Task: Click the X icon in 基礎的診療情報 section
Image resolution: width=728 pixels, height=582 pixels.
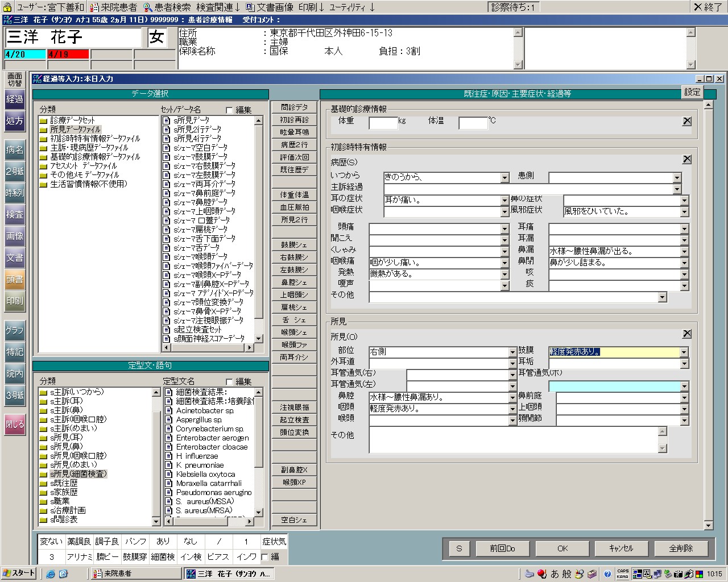Action: [x=687, y=121]
